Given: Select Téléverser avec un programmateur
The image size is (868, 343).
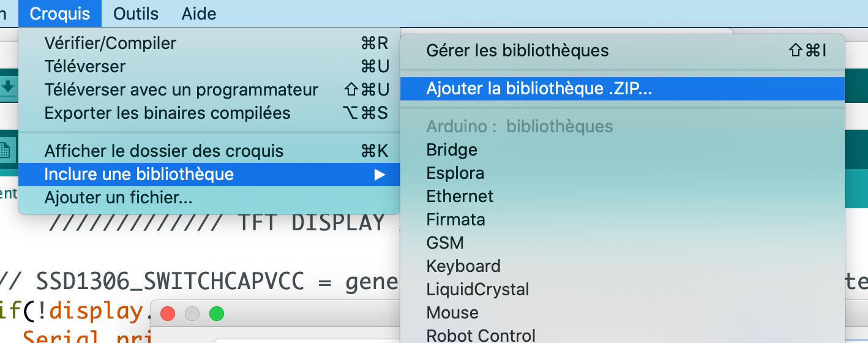Looking at the screenshot, I should tap(181, 90).
